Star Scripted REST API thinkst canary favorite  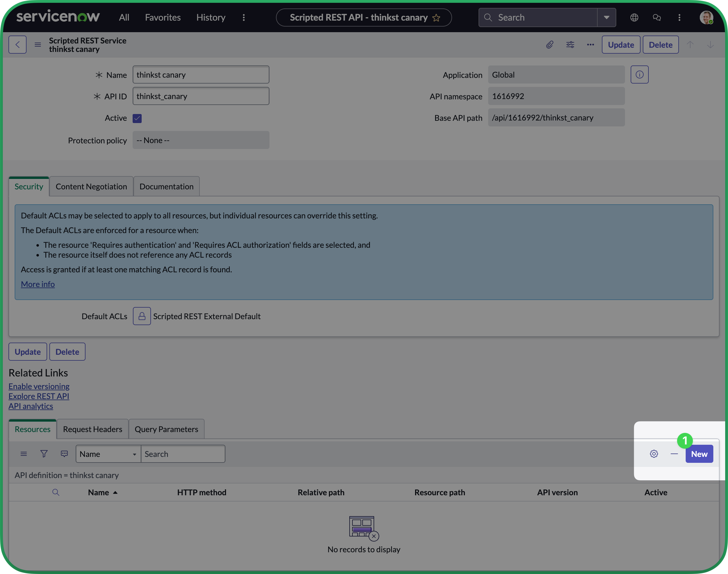click(x=436, y=18)
